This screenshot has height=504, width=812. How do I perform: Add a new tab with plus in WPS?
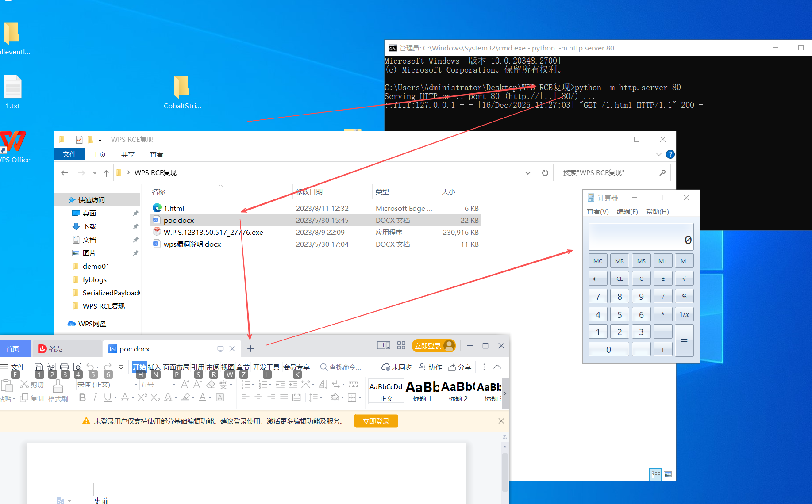click(x=250, y=349)
